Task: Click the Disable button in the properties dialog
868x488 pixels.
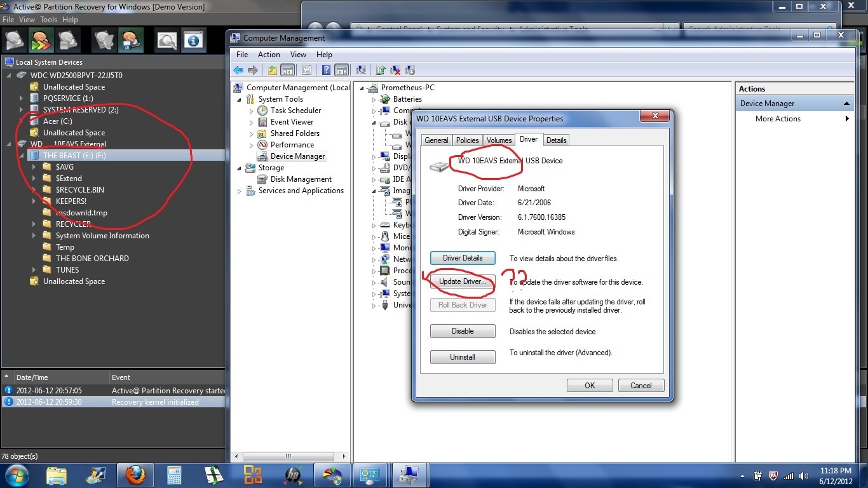Action: coord(463,331)
